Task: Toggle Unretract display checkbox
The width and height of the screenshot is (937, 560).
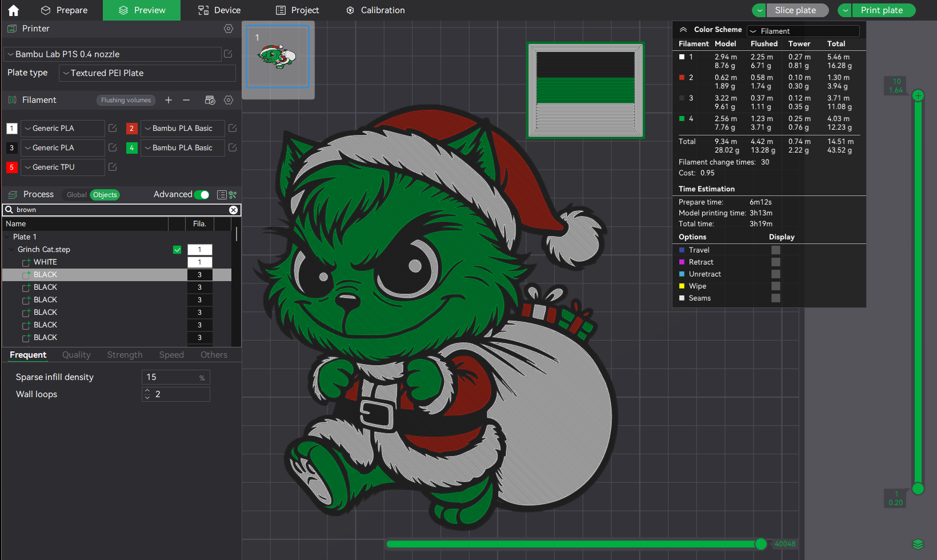Action: point(776,274)
